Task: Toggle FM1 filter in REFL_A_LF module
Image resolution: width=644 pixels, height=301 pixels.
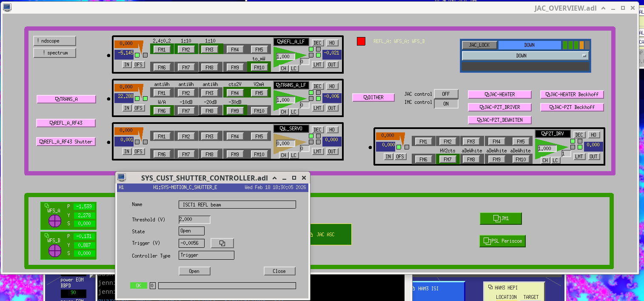Action: click(162, 49)
